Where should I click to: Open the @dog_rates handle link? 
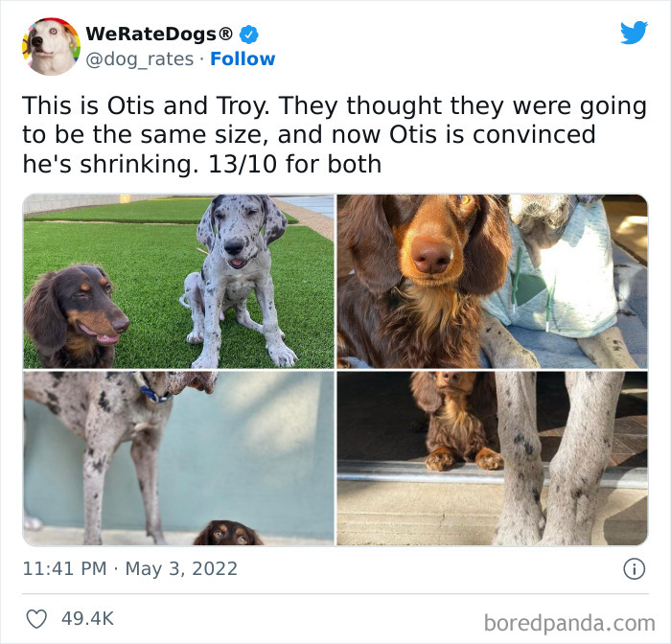pyautogui.click(x=140, y=59)
